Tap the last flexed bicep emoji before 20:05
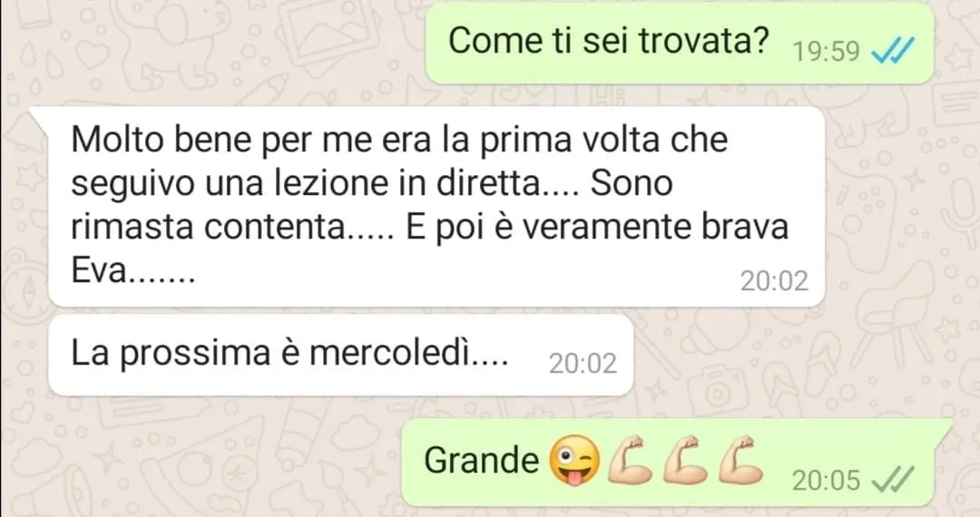The width and height of the screenshot is (980, 517). (x=740, y=460)
